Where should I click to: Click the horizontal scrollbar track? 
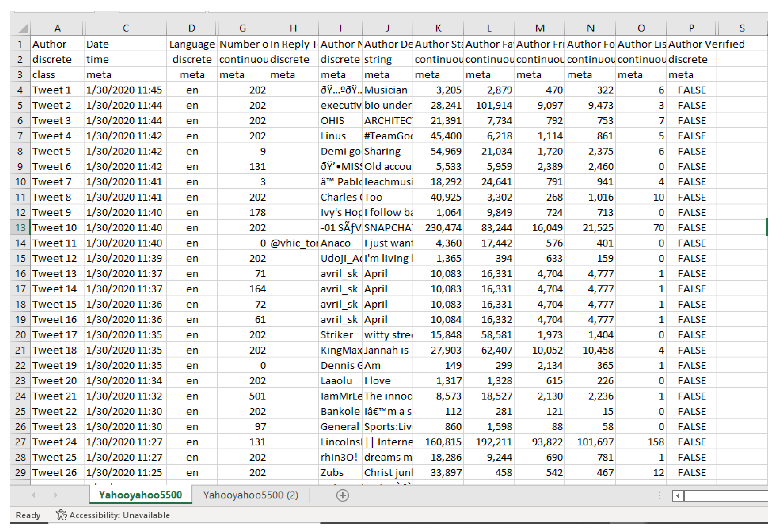pos(727,495)
